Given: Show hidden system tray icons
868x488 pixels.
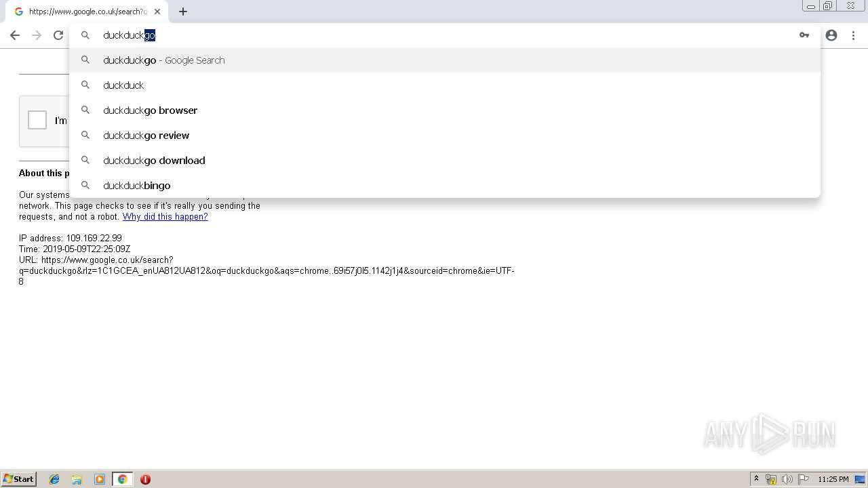Looking at the screenshot, I should tap(757, 479).
